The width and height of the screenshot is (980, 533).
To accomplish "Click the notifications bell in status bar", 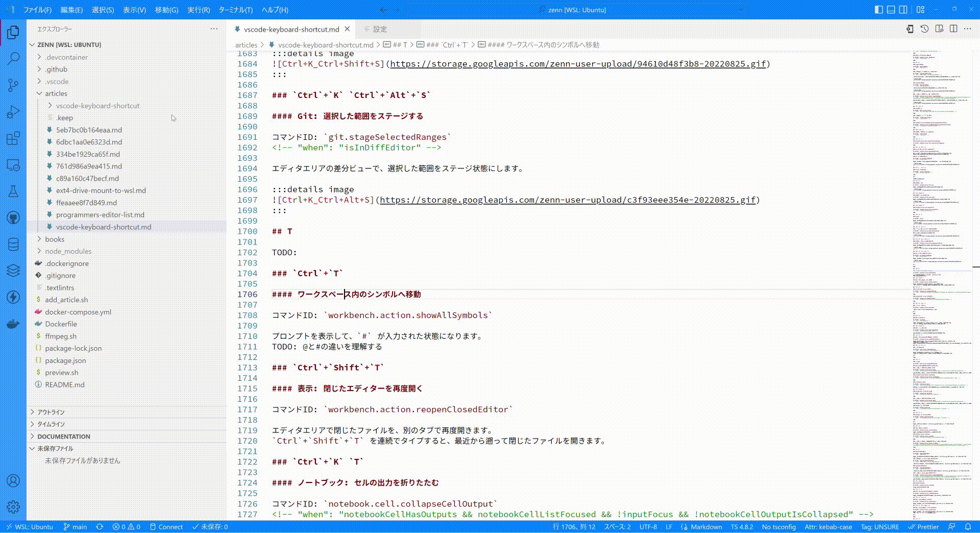I will coord(968,527).
